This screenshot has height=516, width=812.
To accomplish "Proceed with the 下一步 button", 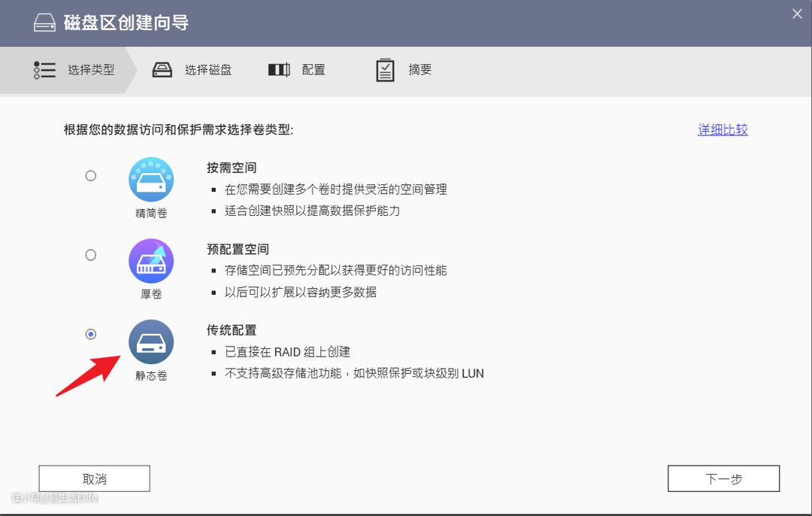I will point(723,478).
